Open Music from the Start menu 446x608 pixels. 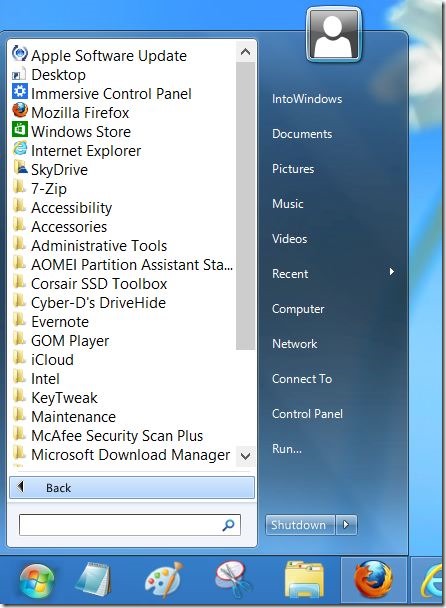(288, 204)
